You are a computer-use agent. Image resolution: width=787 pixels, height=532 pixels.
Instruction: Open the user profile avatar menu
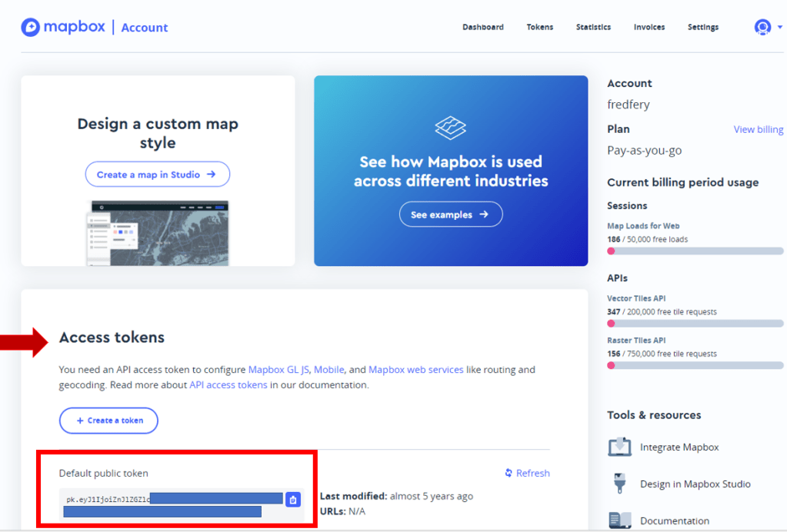[762, 28]
